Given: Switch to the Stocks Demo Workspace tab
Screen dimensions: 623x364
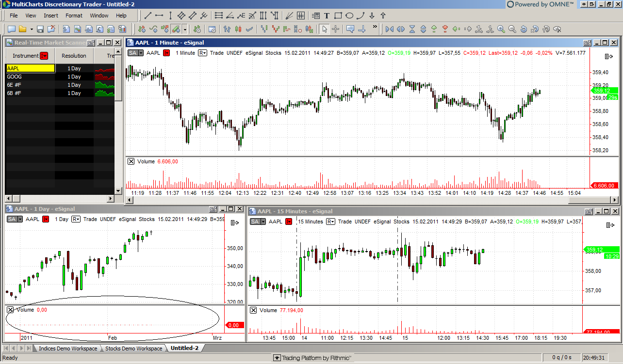Looking at the screenshot, I should click(133, 348).
